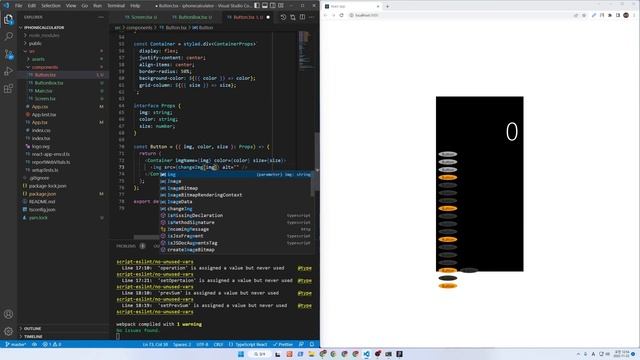The image size is (640, 360).
Task: Click the open changes icon in editor toolbar
Action: coord(293,17)
